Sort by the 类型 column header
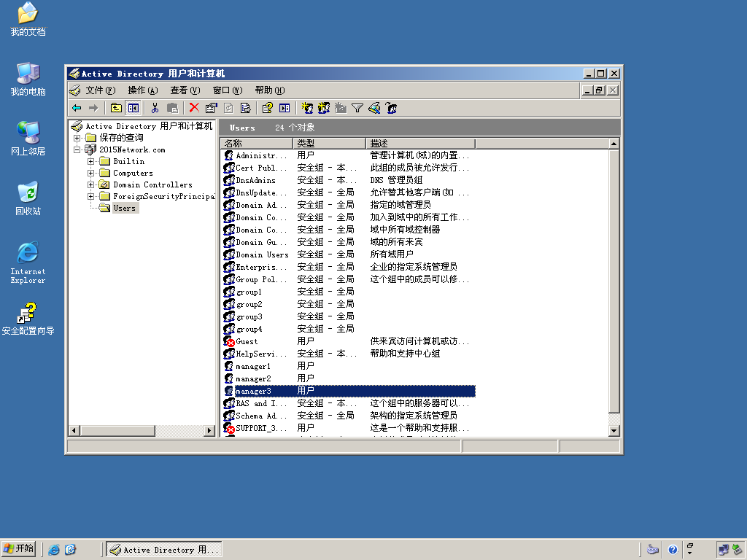The width and height of the screenshot is (747, 560). (330, 144)
